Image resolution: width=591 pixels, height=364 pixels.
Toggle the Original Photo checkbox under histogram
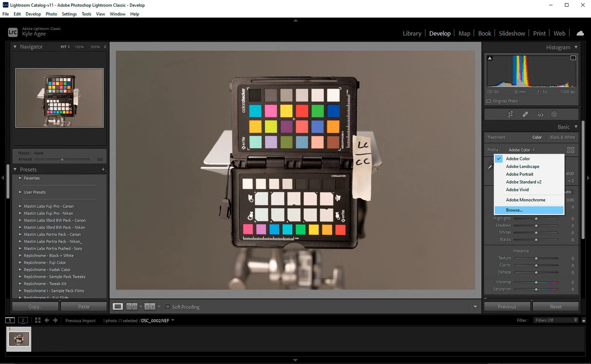tap(488, 101)
